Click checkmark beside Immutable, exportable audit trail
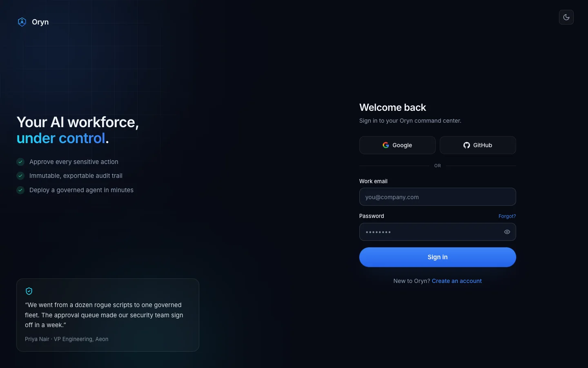588x368 pixels. pyautogui.click(x=20, y=176)
